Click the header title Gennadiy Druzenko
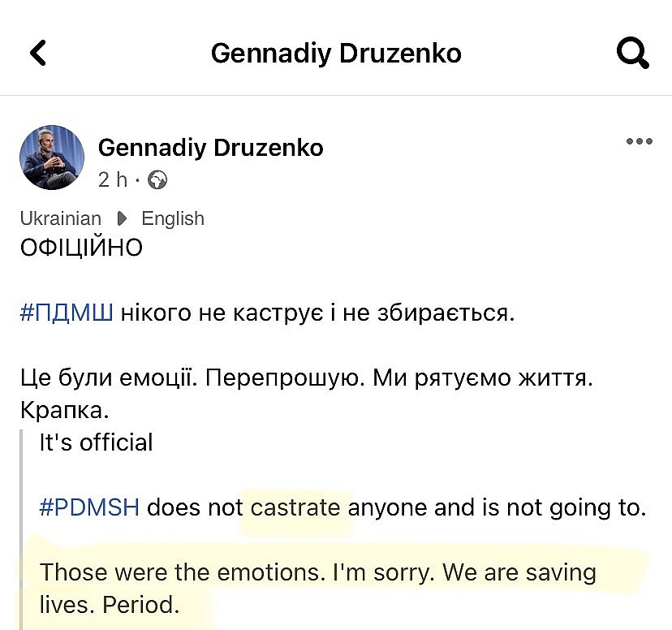 click(336, 54)
